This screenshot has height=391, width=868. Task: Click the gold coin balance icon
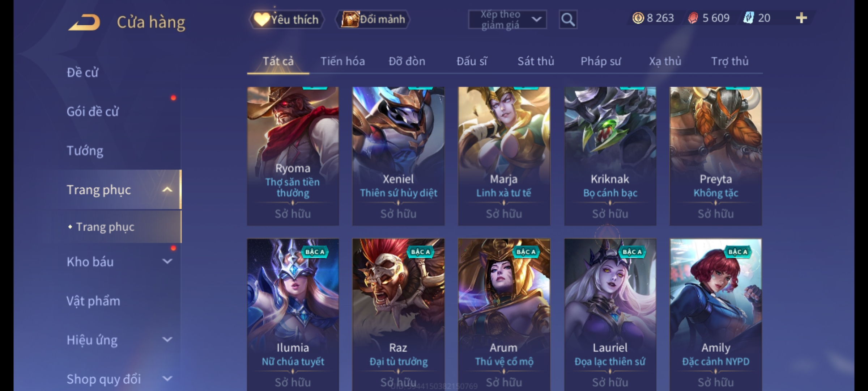pyautogui.click(x=638, y=18)
